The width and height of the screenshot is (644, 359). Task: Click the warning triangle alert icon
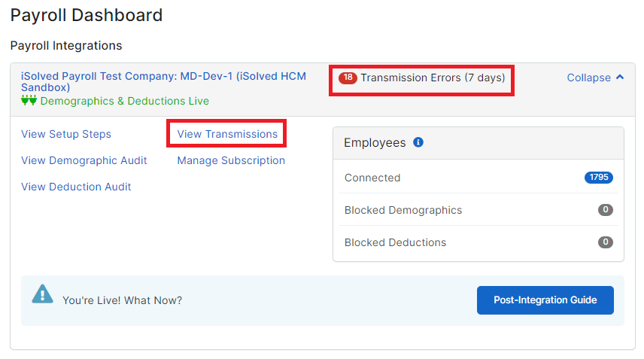pos(43,294)
